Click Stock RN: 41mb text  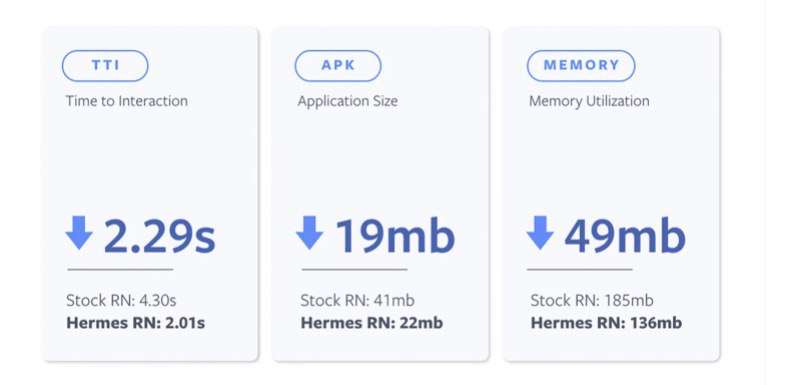(357, 300)
